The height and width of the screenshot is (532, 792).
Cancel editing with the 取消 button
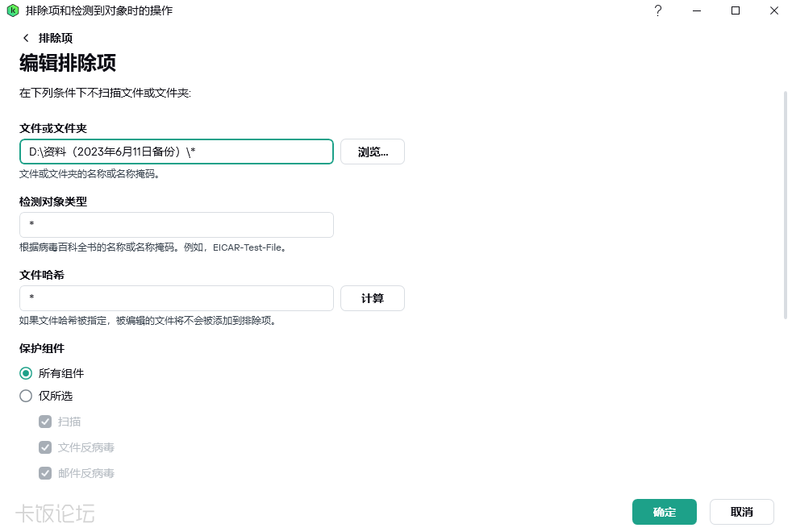741,512
